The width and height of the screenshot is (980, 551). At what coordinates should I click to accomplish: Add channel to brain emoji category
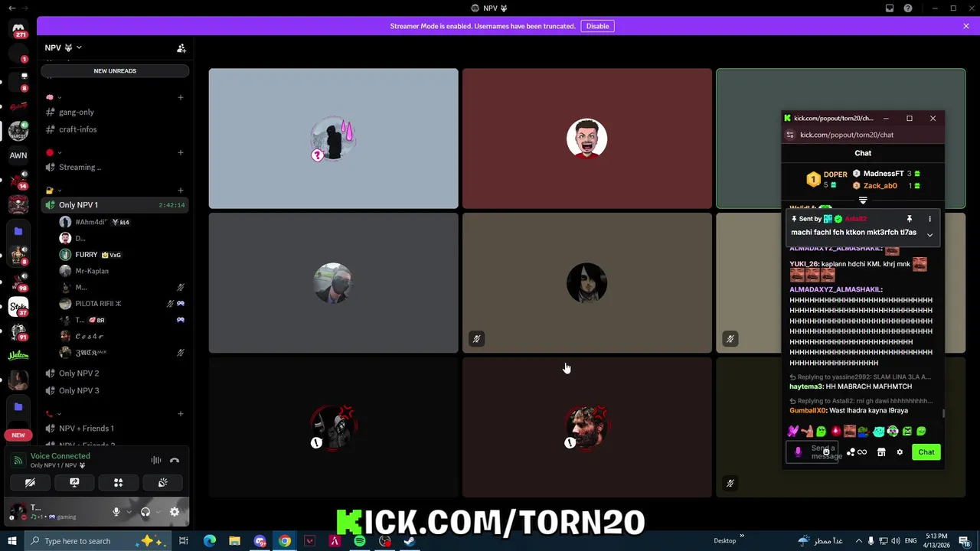[181, 97]
